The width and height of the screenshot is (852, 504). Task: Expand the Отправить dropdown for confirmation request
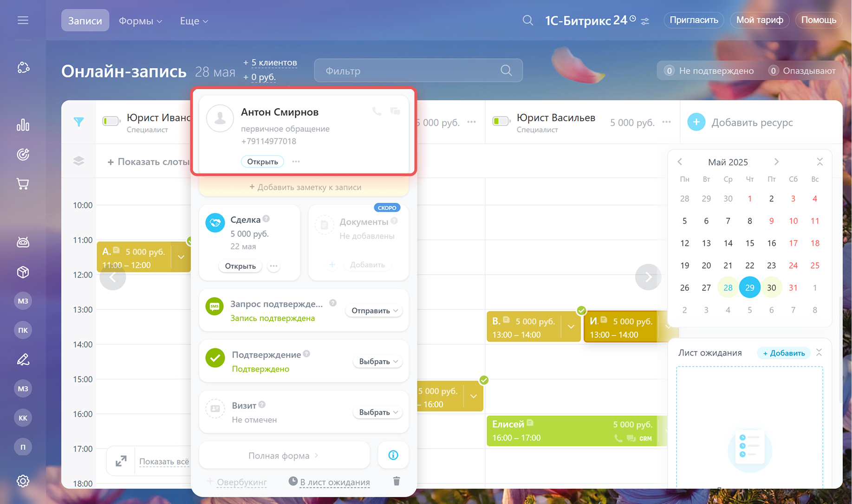point(374,310)
